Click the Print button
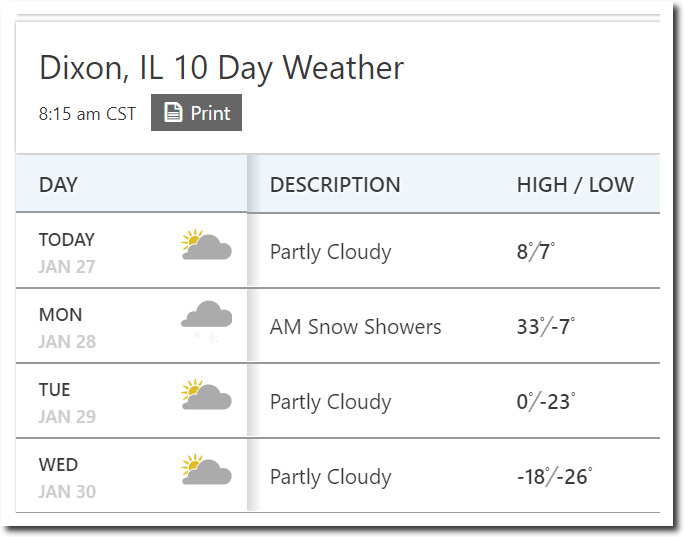Viewport: 684px width, 537px height. click(196, 113)
